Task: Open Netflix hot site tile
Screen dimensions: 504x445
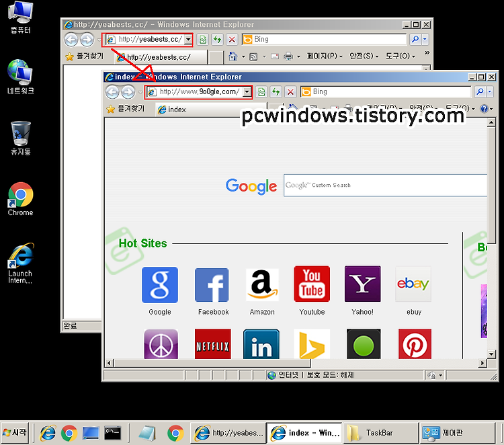Action: (x=213, y=343)
